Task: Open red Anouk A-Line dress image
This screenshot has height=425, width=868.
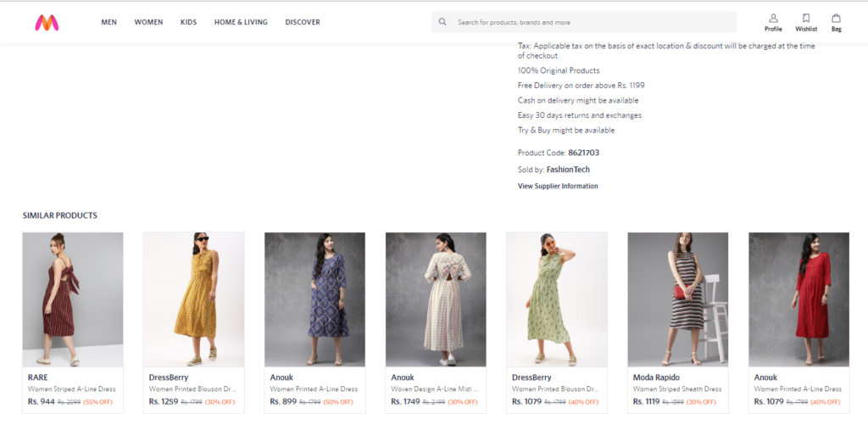Action: (x=798, y=299)
